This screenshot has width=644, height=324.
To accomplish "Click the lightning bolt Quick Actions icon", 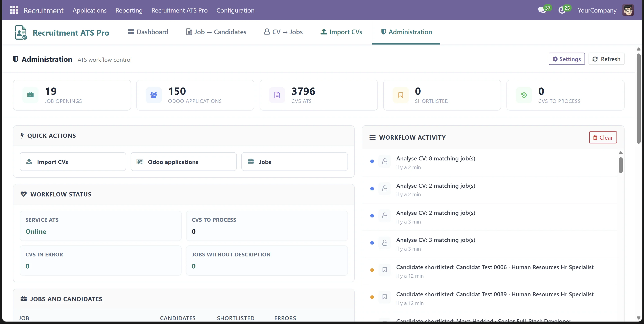I will [x=22, y=136].
